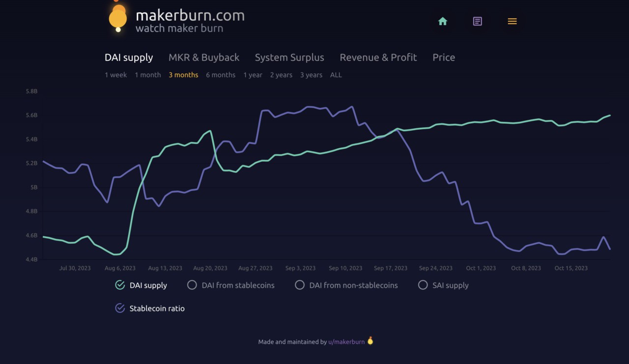Image resolution: width=629 pixels, height=364 pixels.
Task: Go to Revenue & Profit tab
Action: [x=378, y=57]
